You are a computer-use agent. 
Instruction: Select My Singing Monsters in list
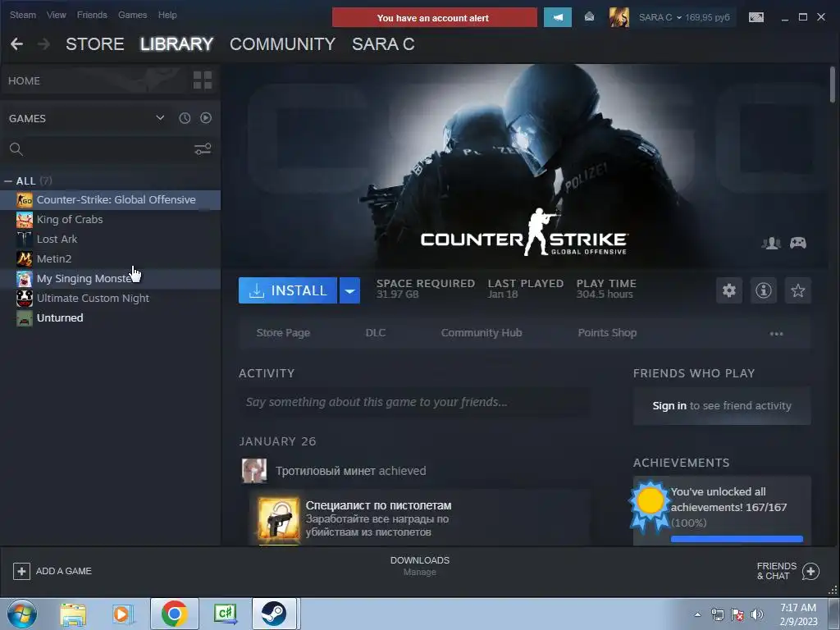coord(111,279)
